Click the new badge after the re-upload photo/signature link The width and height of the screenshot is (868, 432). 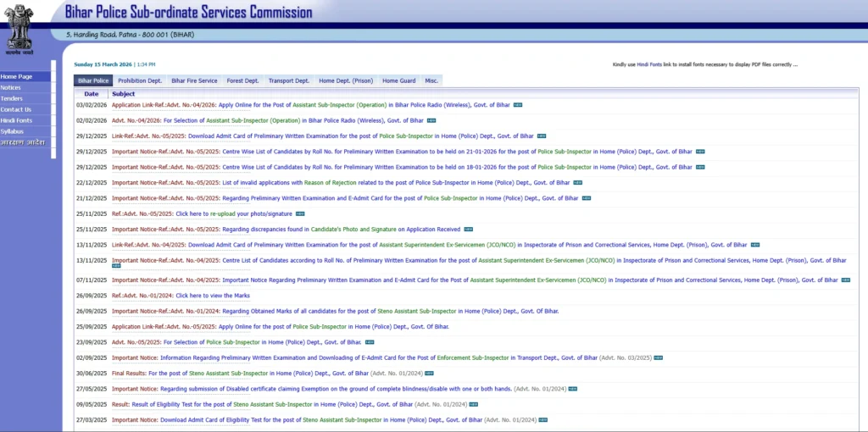(300, 214)
